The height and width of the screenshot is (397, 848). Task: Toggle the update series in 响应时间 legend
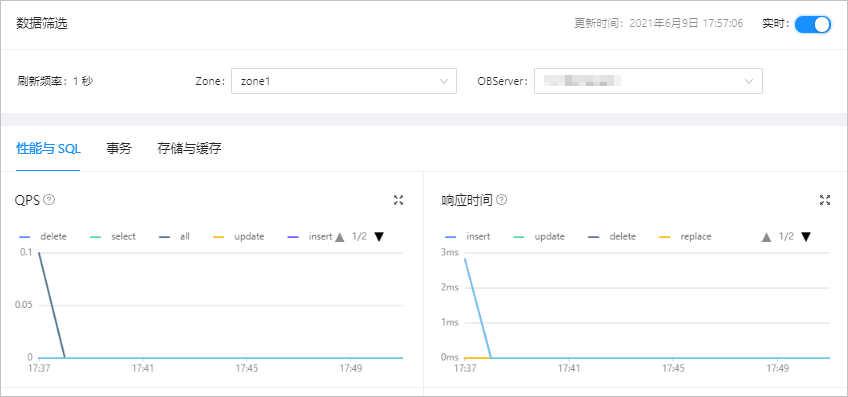[539, 236]
